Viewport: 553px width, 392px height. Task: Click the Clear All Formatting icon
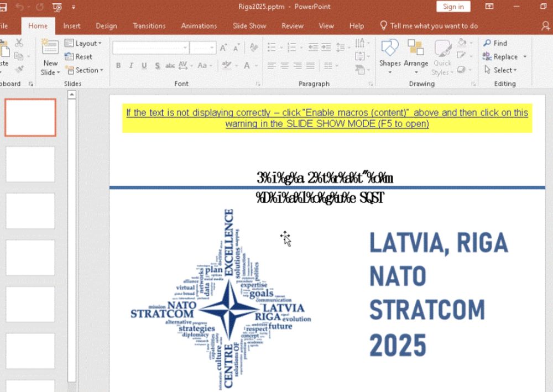254,47
